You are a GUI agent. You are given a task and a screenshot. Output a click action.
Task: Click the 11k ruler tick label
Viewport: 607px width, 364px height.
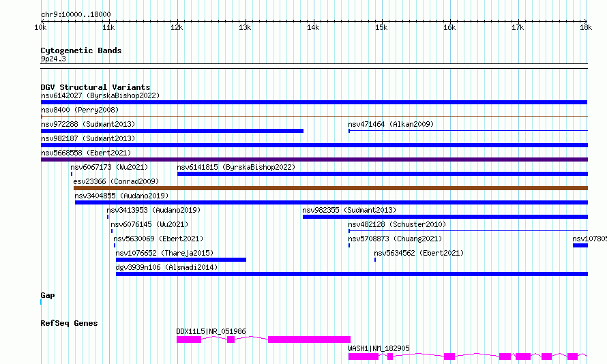tap(108, 27)
